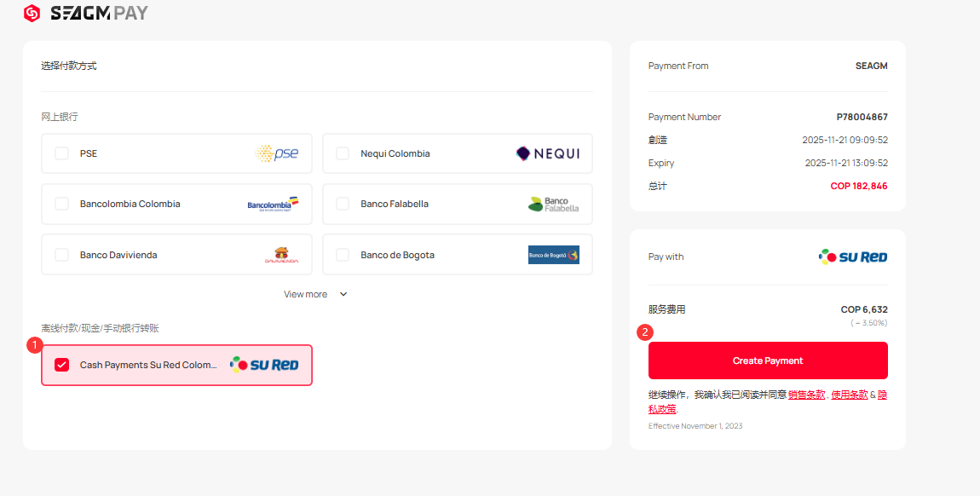Click the Su Red logo in payment option
The height and width of the screenshot is (496, 980).
point(264,365)
